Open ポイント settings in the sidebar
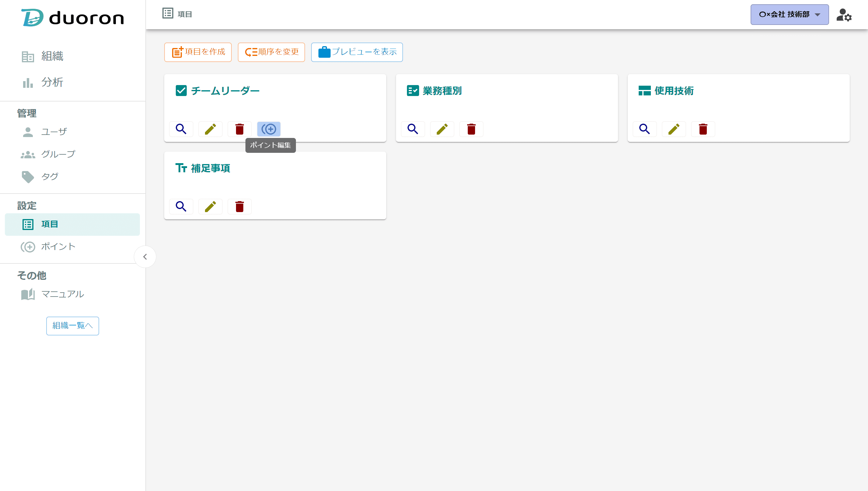Screen dimensions: 868x491 coord(73,247)
